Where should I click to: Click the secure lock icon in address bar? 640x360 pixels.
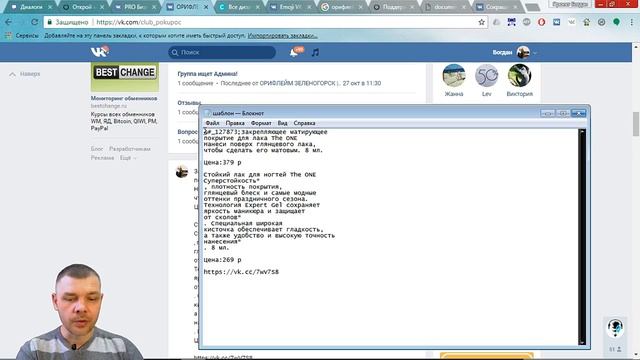pyautogui.click(x=50, y=22)
